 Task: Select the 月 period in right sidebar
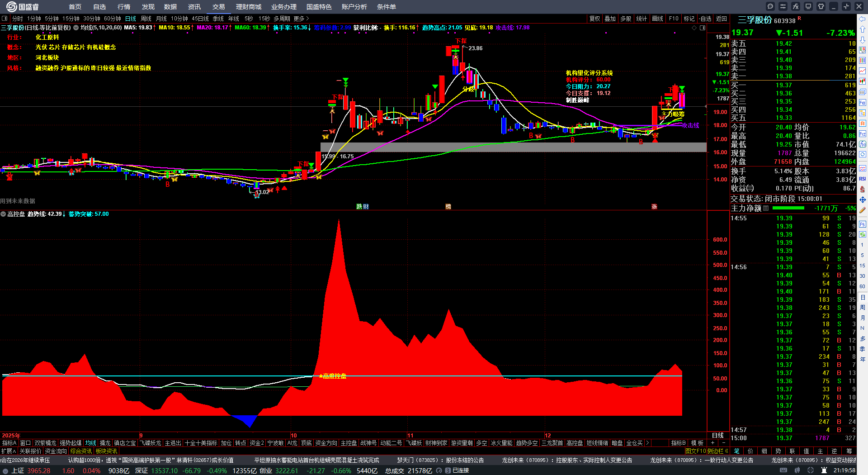(x=863, y=318)
